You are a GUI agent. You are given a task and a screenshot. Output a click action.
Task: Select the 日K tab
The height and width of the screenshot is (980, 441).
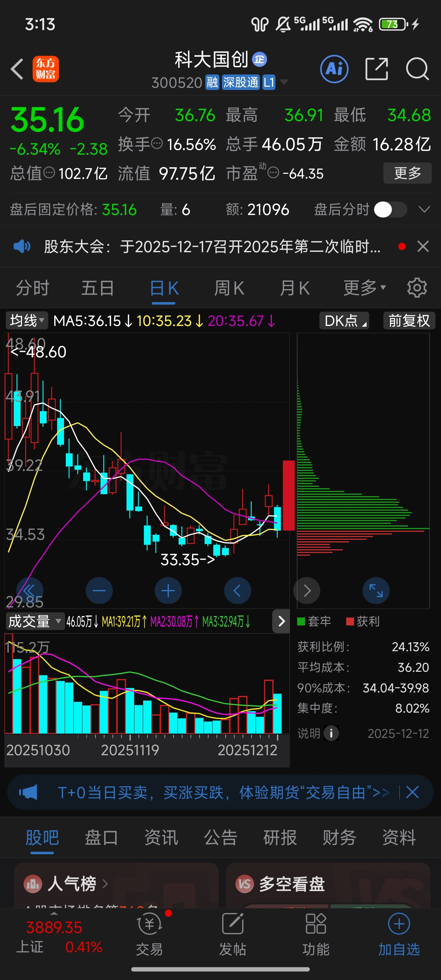[x=164, y=288]
